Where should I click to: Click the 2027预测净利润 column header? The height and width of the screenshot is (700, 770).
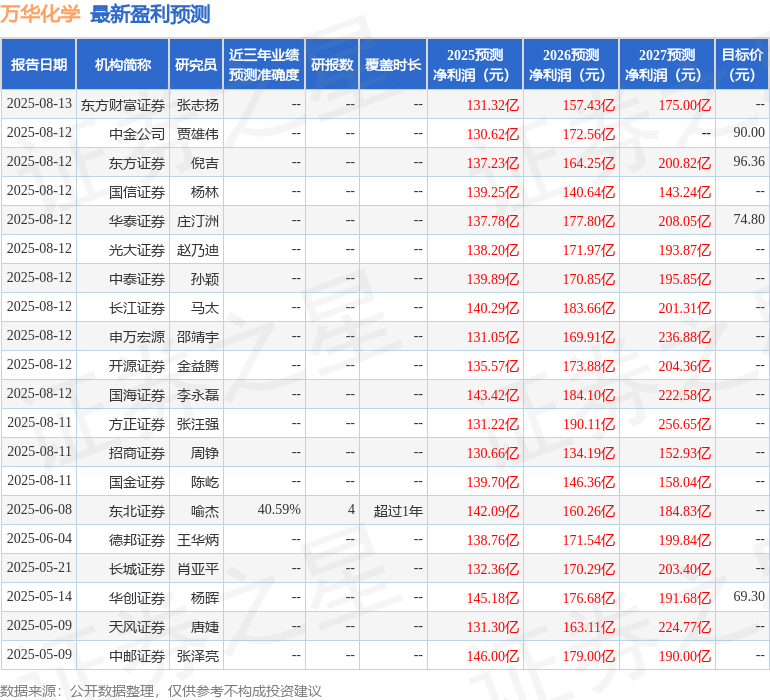(667, 64)
